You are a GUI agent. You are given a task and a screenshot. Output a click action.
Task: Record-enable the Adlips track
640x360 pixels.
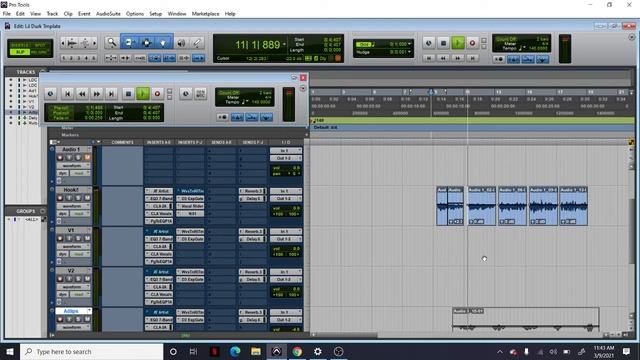(60, 319)
